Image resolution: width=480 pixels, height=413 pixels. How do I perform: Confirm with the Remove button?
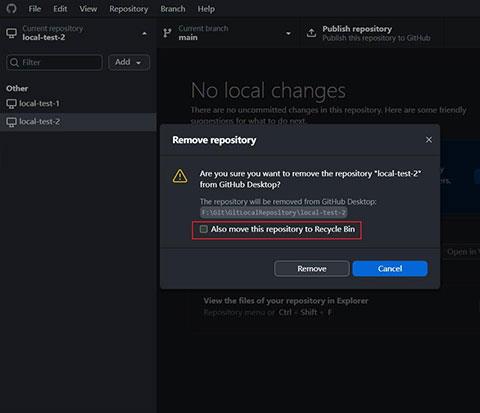312,269
